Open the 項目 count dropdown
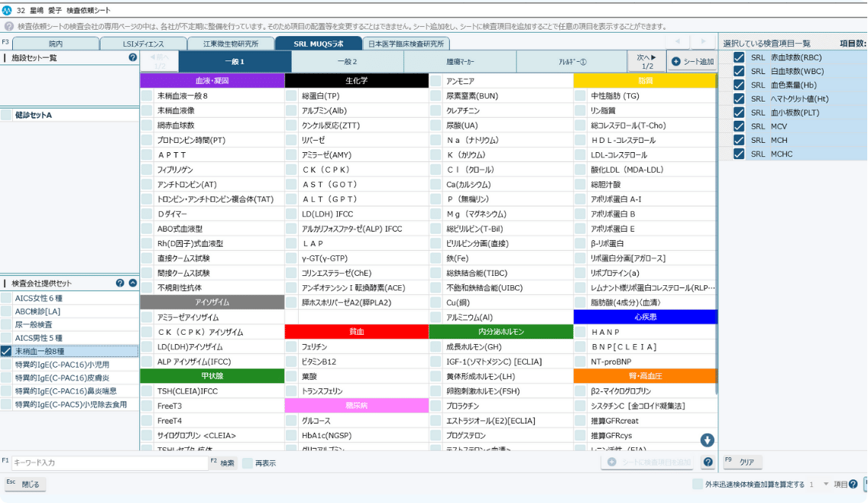The height and width of the screenshot is (503, 868). point(826,484)
